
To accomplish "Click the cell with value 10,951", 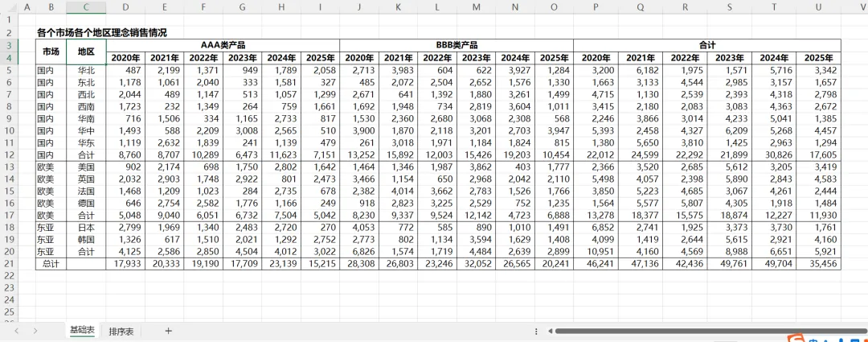I will point(596,252).
